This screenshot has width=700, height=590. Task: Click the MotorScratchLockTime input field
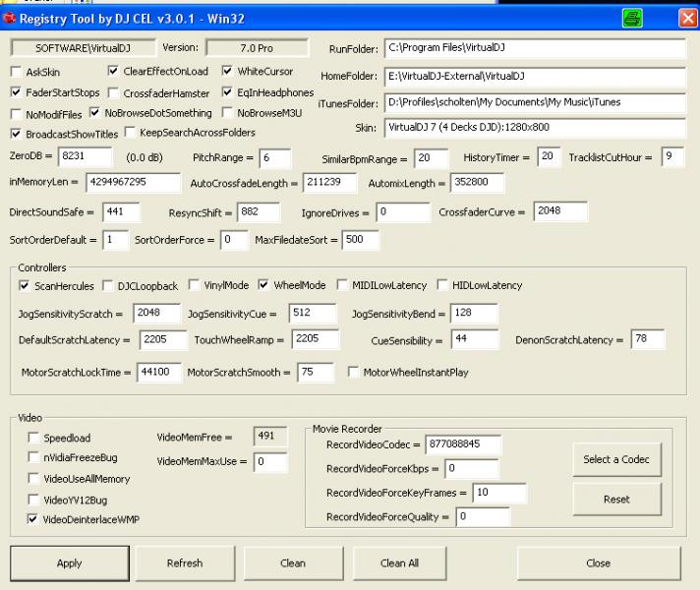(159, 372)
